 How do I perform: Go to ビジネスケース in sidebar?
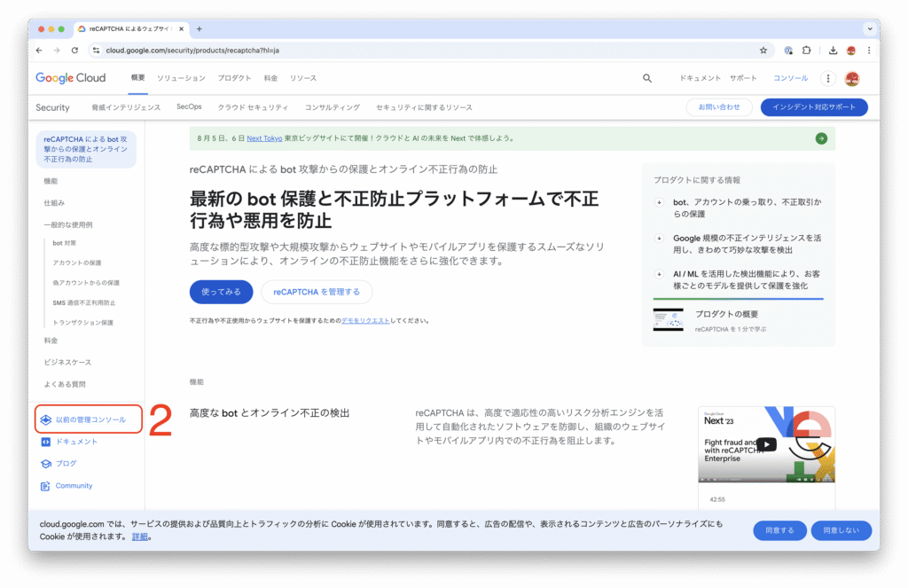tap(67, 363)
